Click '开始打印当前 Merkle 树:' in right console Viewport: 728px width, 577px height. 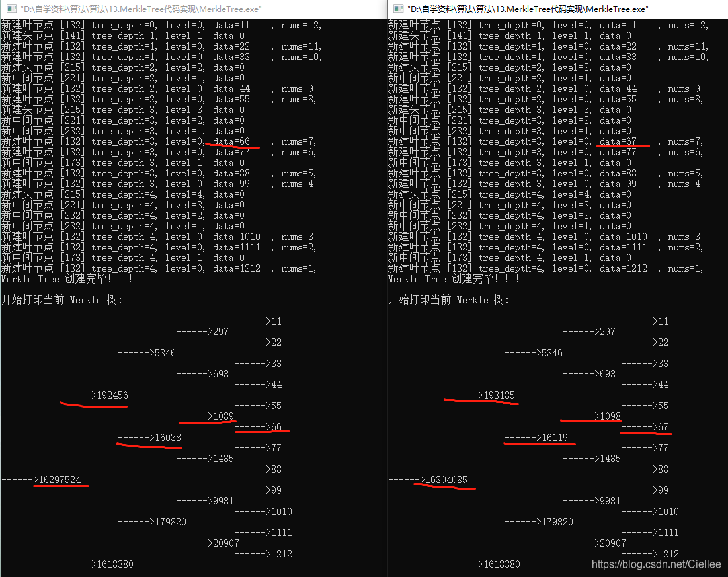(x=448, y=300)
